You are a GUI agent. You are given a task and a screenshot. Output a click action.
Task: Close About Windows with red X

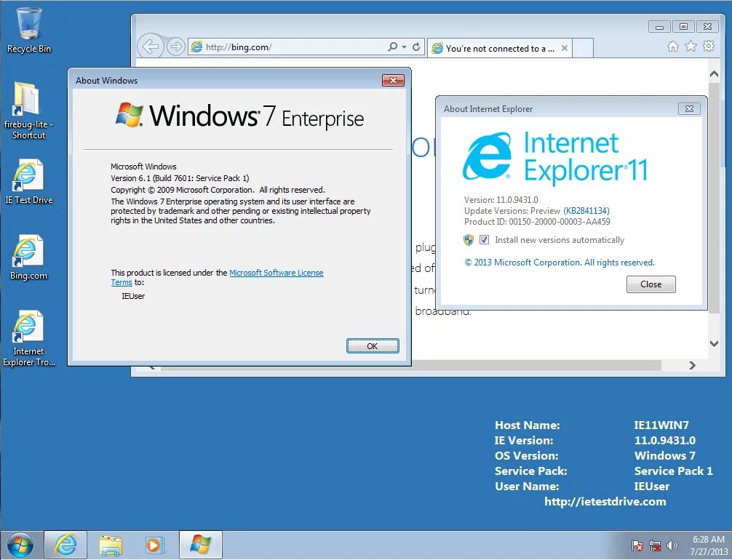click(x=393, y=80)
